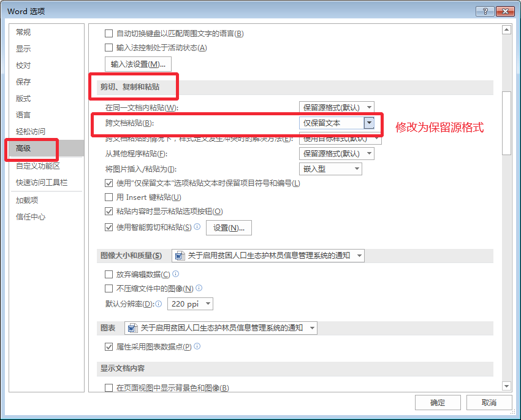The height and width of the screenshot is (420, 521).
Task: Click 取消 to discard changes
Action: (489, 403)
